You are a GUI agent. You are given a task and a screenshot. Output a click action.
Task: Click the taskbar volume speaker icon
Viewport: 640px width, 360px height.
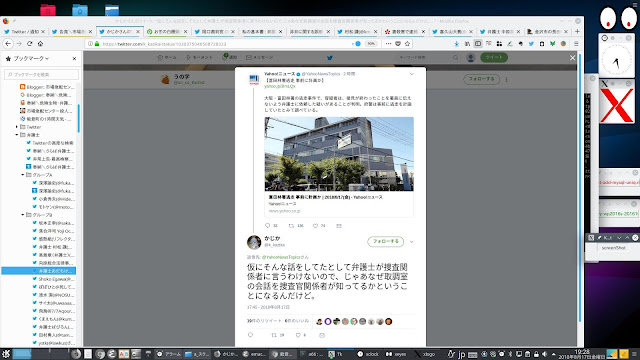pos(544,354)
